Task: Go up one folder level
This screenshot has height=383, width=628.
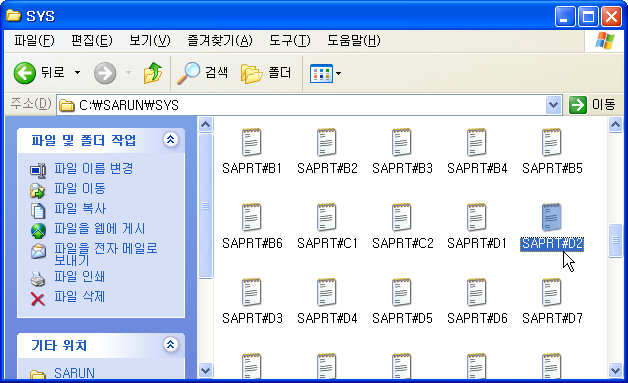Action: (153, 73)
